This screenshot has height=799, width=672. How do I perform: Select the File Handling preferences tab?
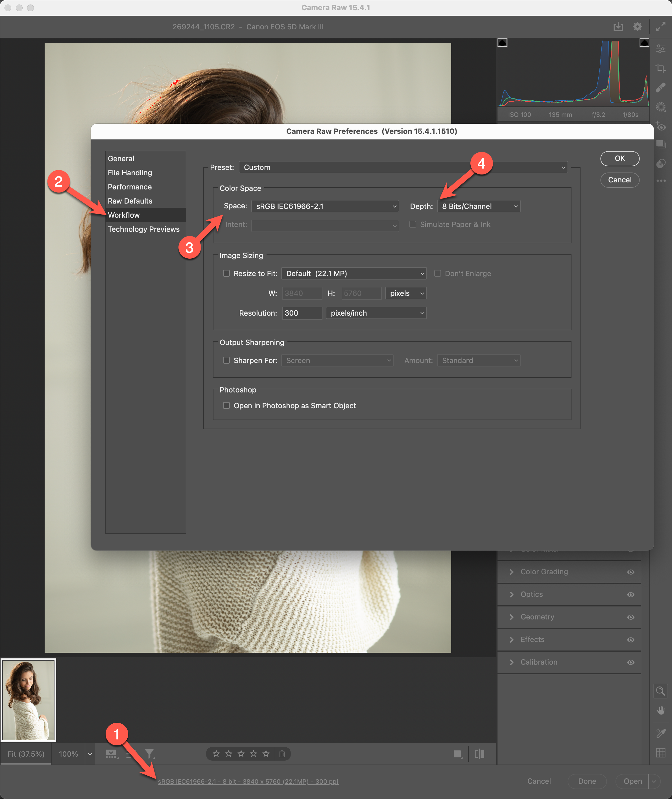[130, 173]
